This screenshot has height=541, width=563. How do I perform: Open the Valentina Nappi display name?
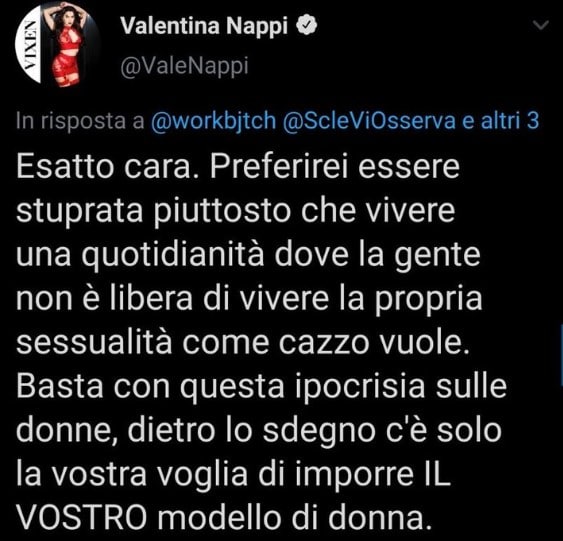click(x=204, y=26)
